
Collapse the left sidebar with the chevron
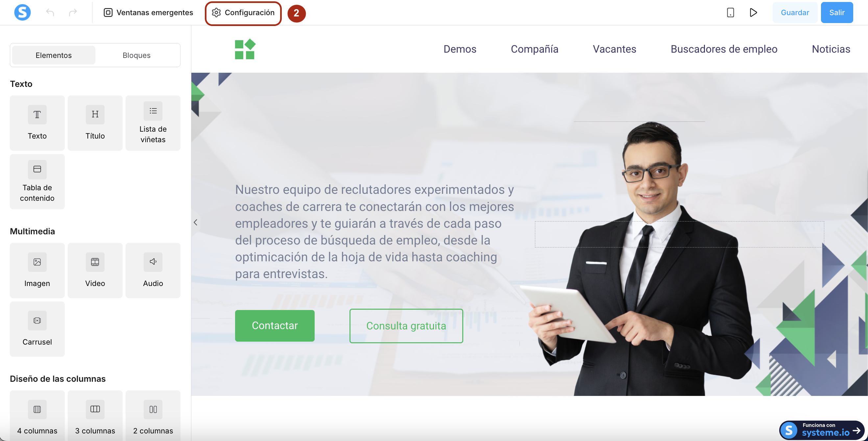tap(195, 222)
